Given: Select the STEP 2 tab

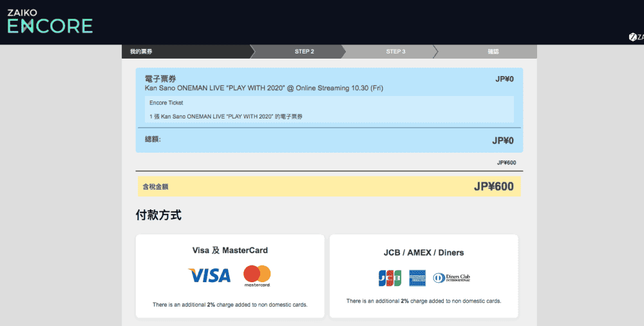Looking at the screenshot, I should pyautogui.click(x=299, y=52).
